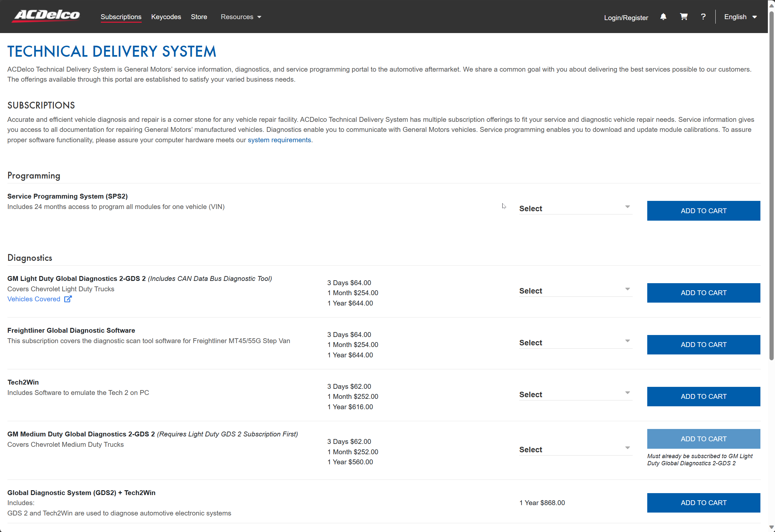The width and height of the screenshot is (775, 532).
Task: Click the Diagnostics section heading
Action: [x=30, y=258]
